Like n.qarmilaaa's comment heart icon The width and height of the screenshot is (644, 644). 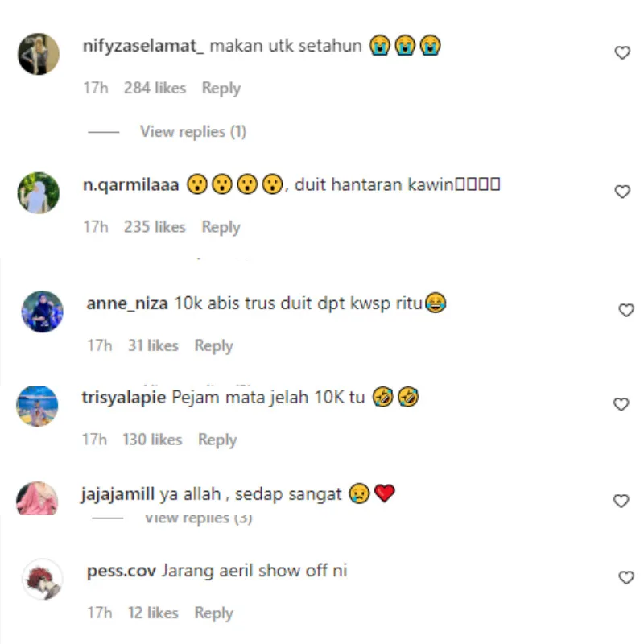[622, 192]
